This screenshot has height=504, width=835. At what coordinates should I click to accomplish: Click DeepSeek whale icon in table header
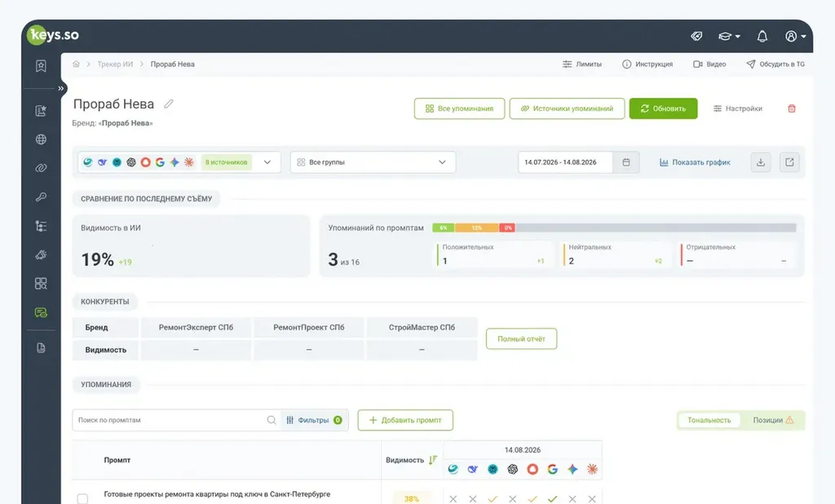[x=472, y=470]
